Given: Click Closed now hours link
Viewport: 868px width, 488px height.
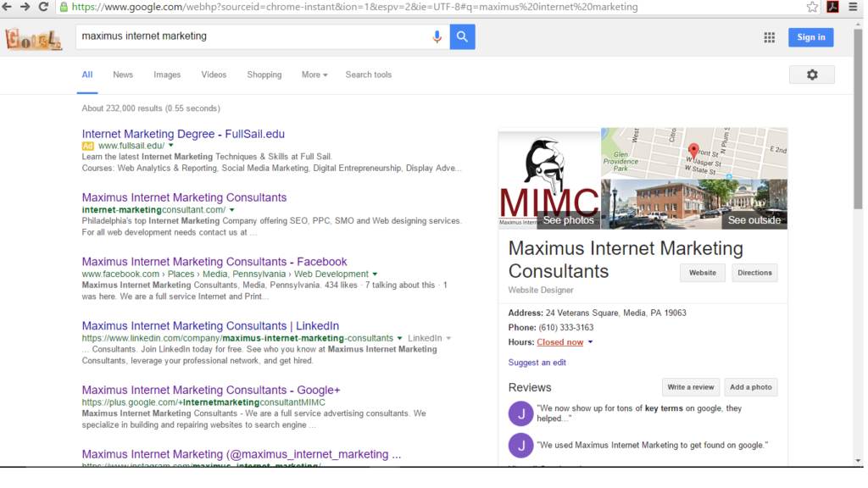Looking at the screenshot, I should pos(560,342).
